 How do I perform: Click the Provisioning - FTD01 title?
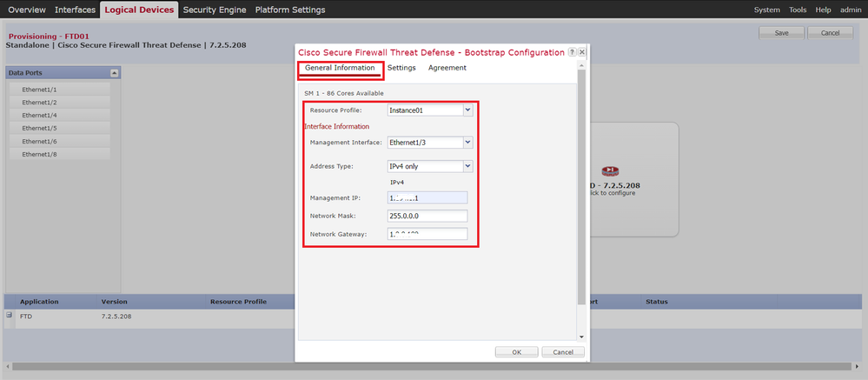[x=49, y=36]
